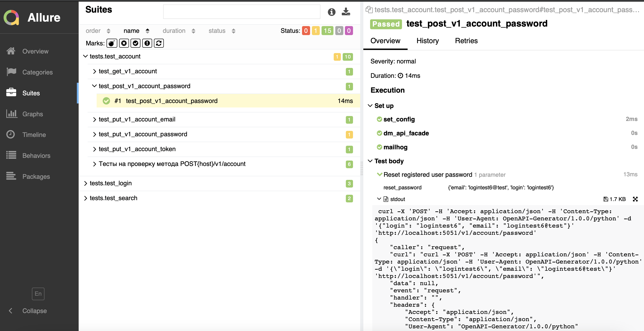Expand the tests.test_search suite
This screenshot has width=644, height=331.
tap(86, 198)
